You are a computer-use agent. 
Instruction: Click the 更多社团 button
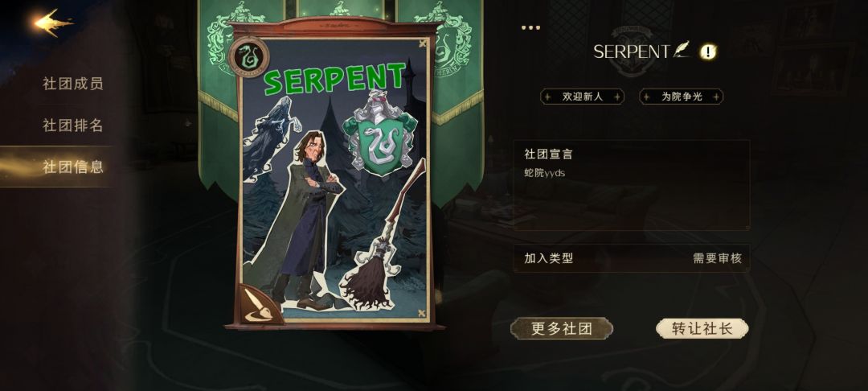click(x=561, y=328)
